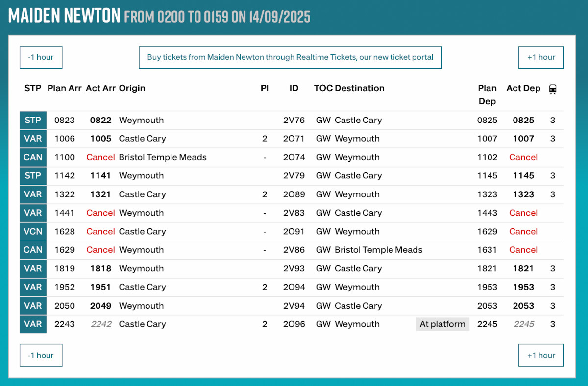This screenshot has width=588, height=386.
Task: Click the train carriages icon in header
Action: 553,89
